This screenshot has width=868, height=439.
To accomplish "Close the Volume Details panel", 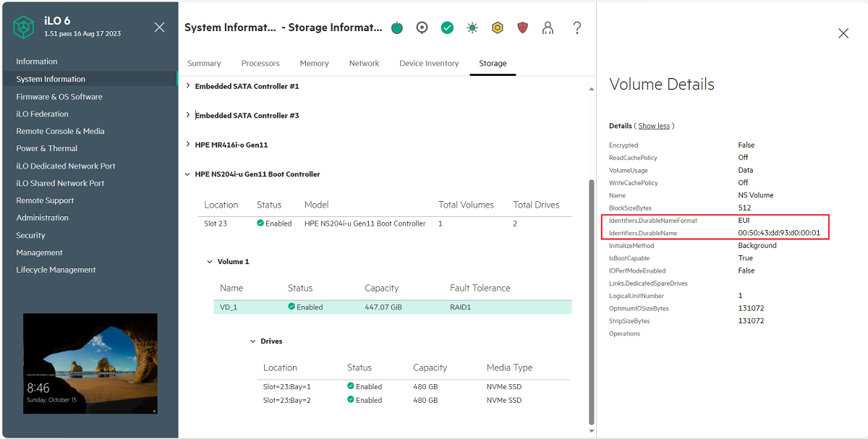I will (x=843, y=33).
